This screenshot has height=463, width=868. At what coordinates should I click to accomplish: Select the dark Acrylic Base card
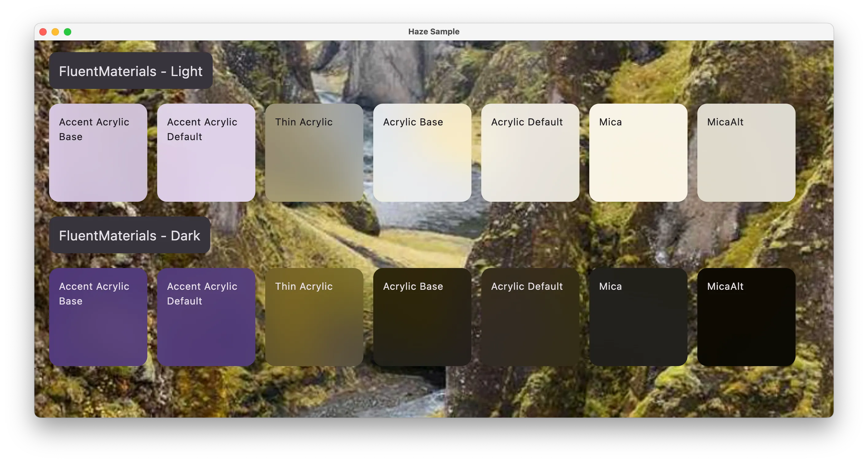pyautogui.click(x=422, y=317)
